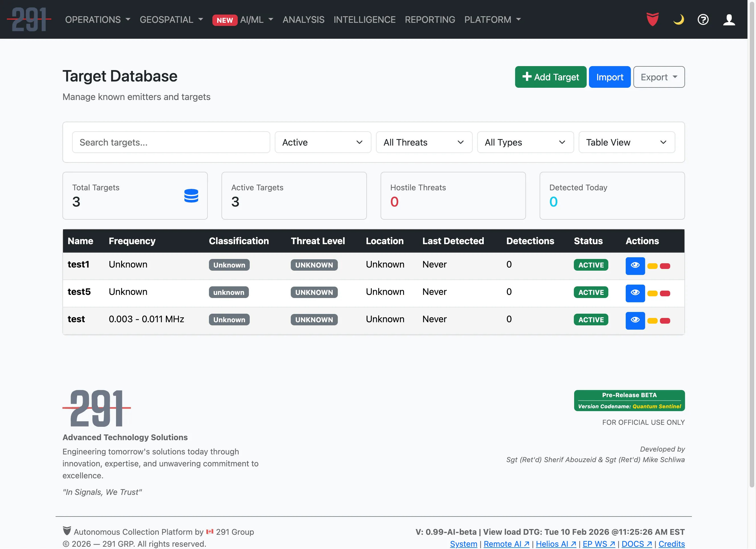Screen dimensions: 756x549
Task: Show target test5 using its eye button
Action: click(x=635, y=293)
